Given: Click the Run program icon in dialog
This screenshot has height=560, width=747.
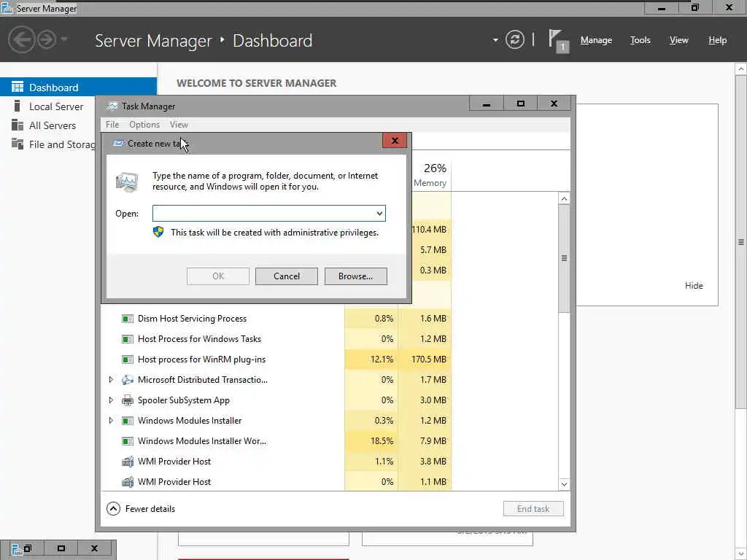Looking at the screenshot, I should click(x=127, y=182).
